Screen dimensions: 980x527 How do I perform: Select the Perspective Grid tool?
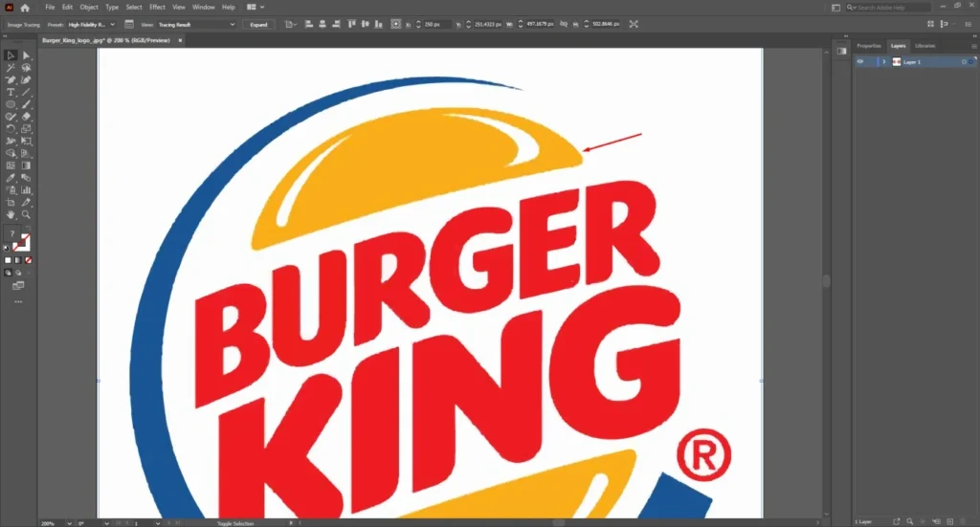26,153
